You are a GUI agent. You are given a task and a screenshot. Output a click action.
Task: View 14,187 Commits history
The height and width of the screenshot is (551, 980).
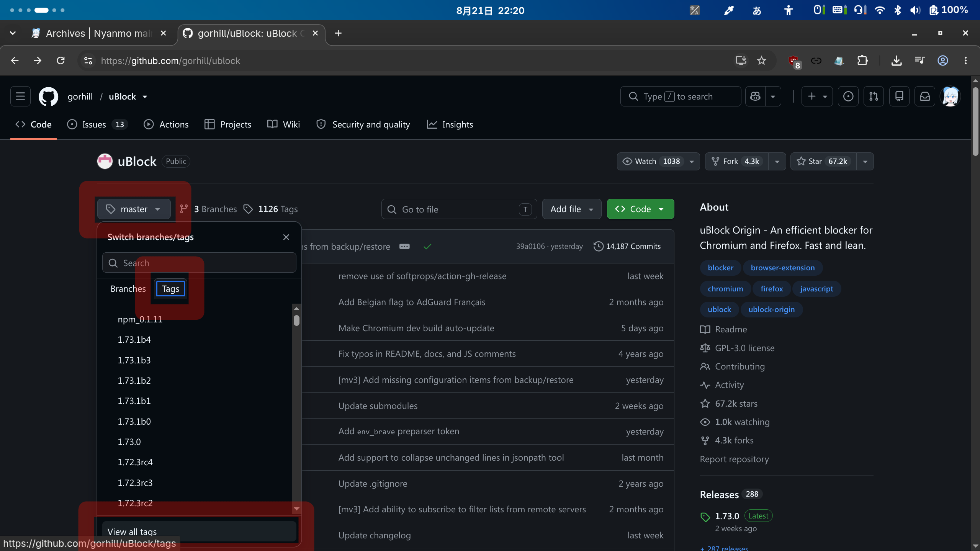(x=627, y=246)
